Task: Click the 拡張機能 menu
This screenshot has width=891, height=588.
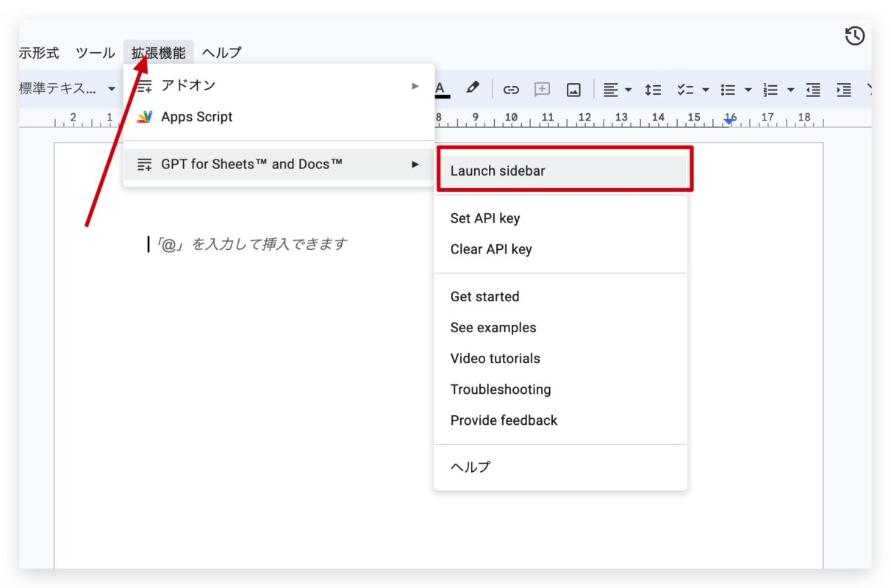Action: 159,53
